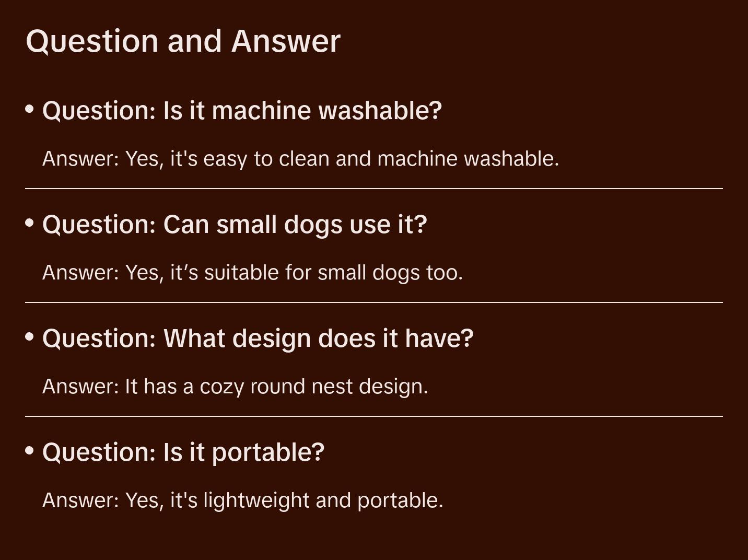Click the divider line under the small dogs answer
Screen dimensions: 748x560
tap(374, 302)
